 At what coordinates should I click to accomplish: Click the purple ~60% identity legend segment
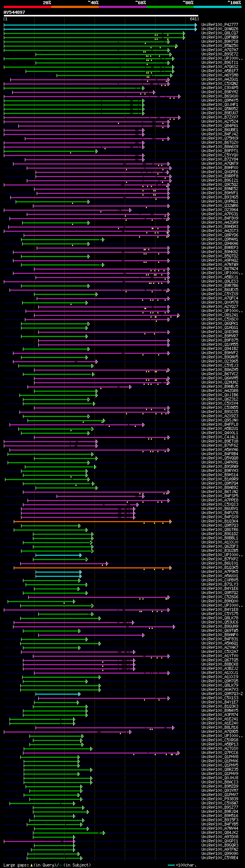coord(122,7)
